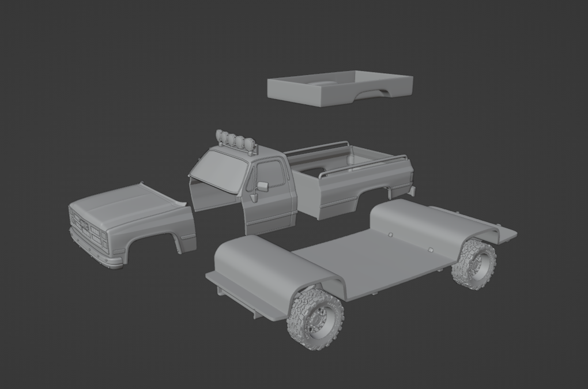Click the side mirror on the cab door
Image resolution: width=588 pixels, height=389 pixels.
click(x=262, y=186)
